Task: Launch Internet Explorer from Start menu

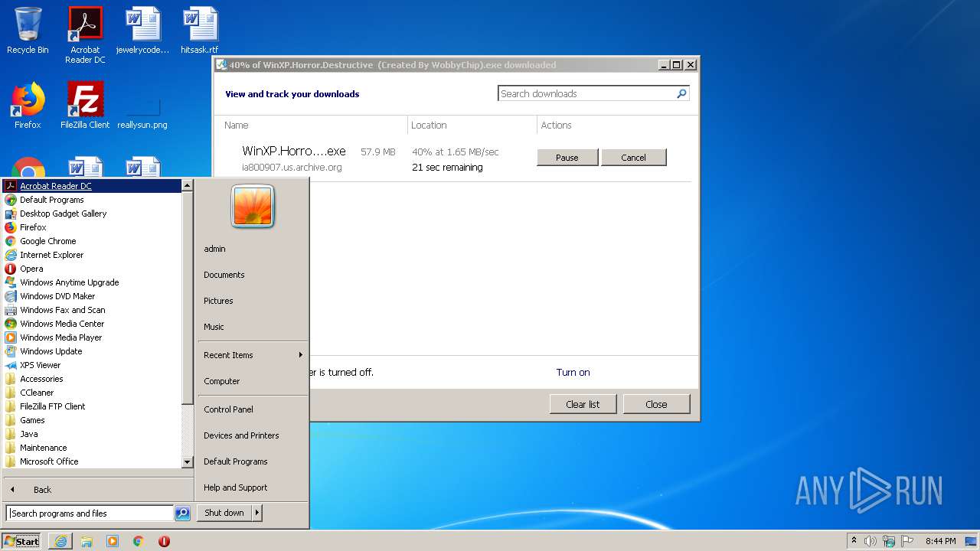Action: coord(92,255)
